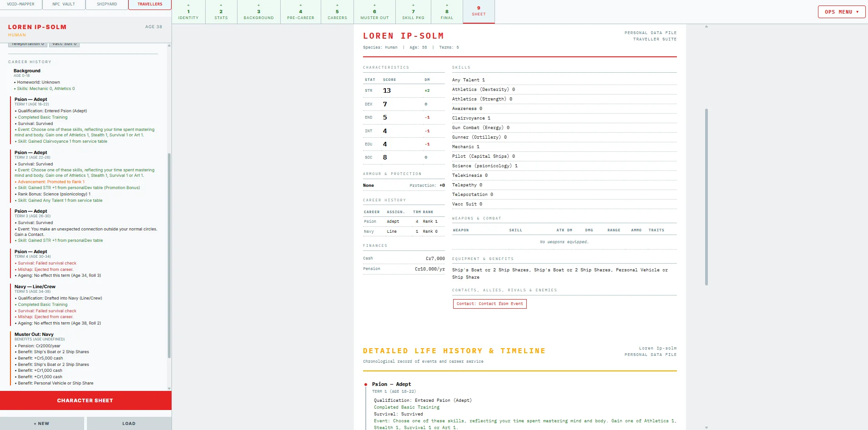Click DETAILED LIFE HISTORY & TIMELINE heading
This screenshot has width=868, height=430.
coord(454,351)
